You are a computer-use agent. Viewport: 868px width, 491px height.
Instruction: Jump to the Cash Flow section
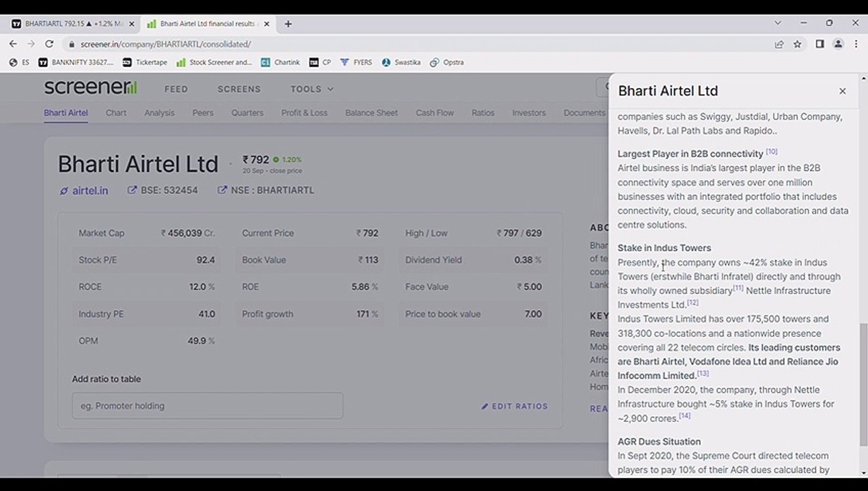tap(435, 113)
